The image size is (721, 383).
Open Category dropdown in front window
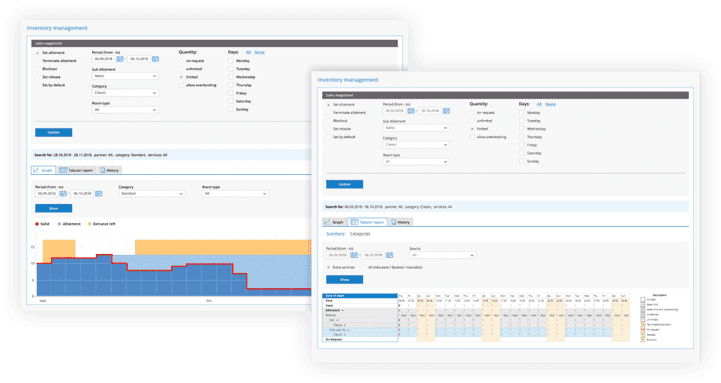(416, 145)
